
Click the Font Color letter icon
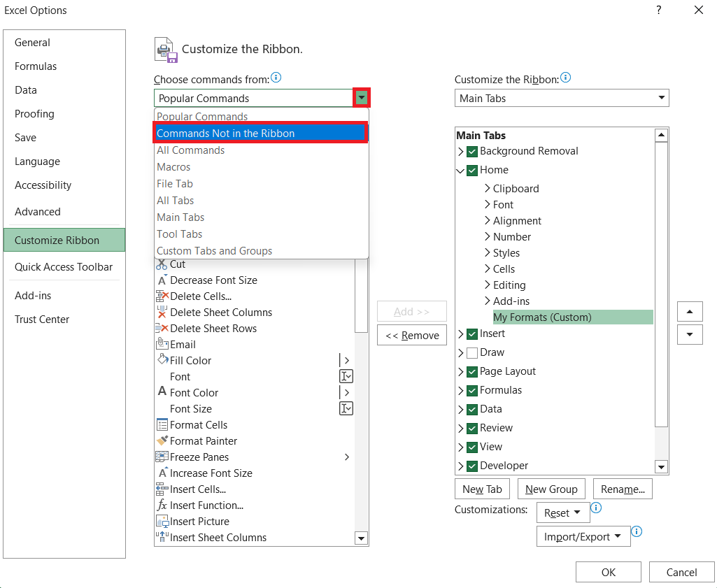[162, 392]
